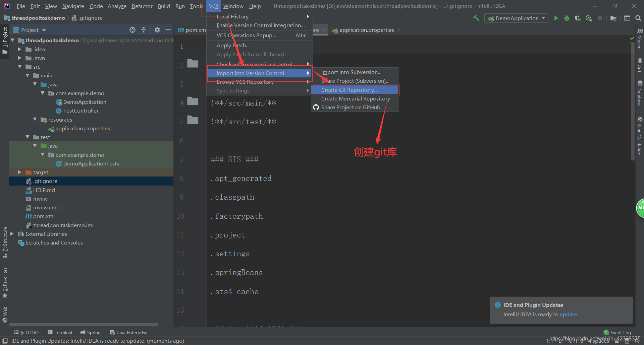Open the Favorites tool window tab

click(5, 282)
